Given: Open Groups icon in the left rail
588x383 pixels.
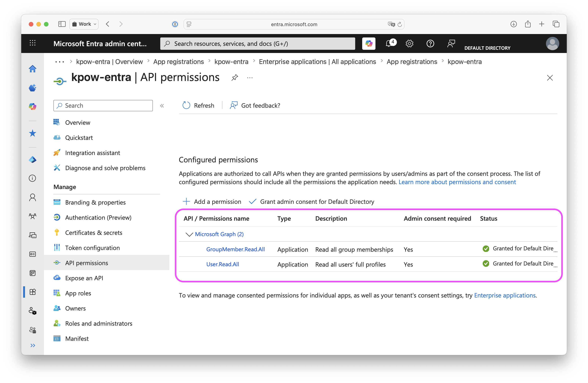Looking at the screenshot, I should pos(33,216).
